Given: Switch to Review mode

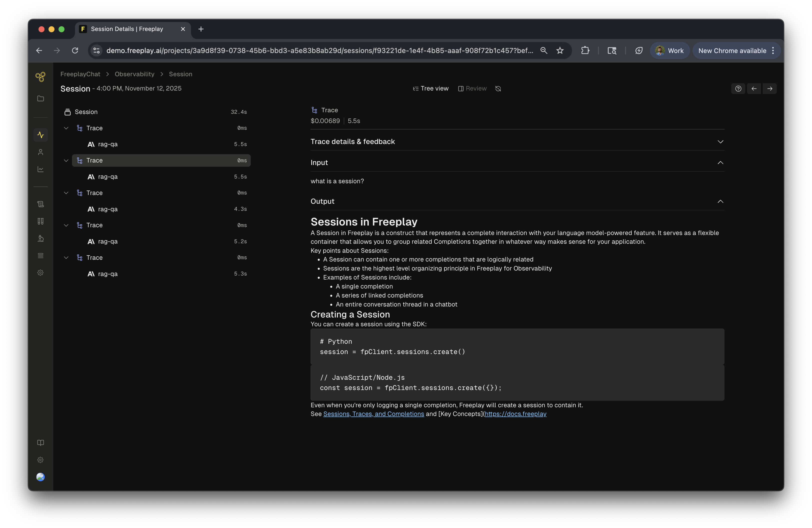Looking at the screenshot, I should tap(472, 89).
